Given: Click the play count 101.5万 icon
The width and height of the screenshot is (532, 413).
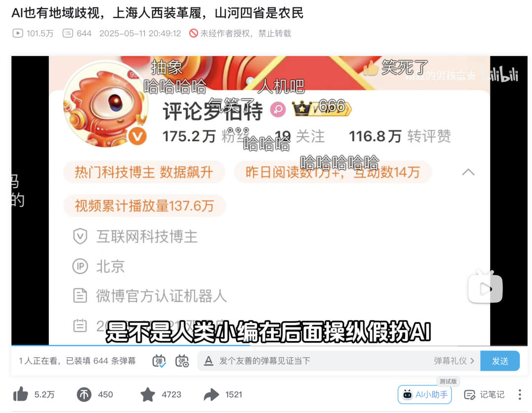Looking at the screenshot, I should [18, 33].
